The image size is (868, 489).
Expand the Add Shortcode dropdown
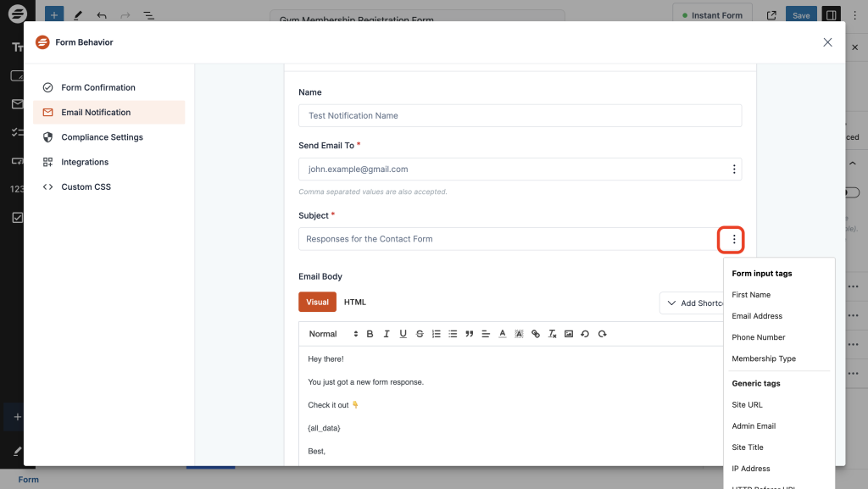coord(693,303)
